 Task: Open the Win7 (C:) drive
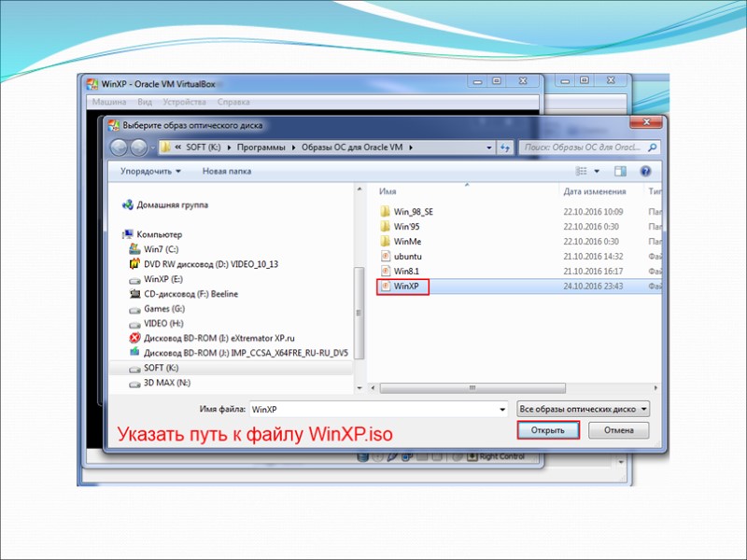(x=154, y=249)
